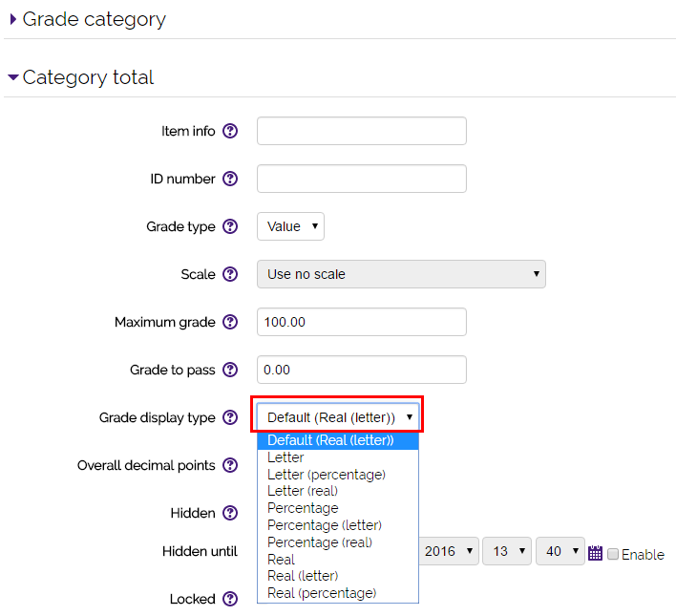The height and width of the screenshot is (616, 676).
Task: Tick the Hidden until Enable checkbox
Action: tap(613, 554)
